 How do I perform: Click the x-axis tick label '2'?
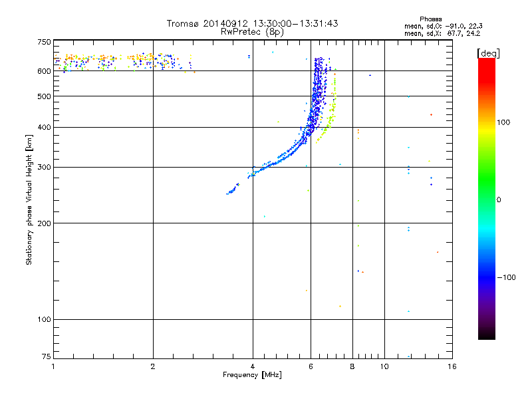click(x=153, y=366)
